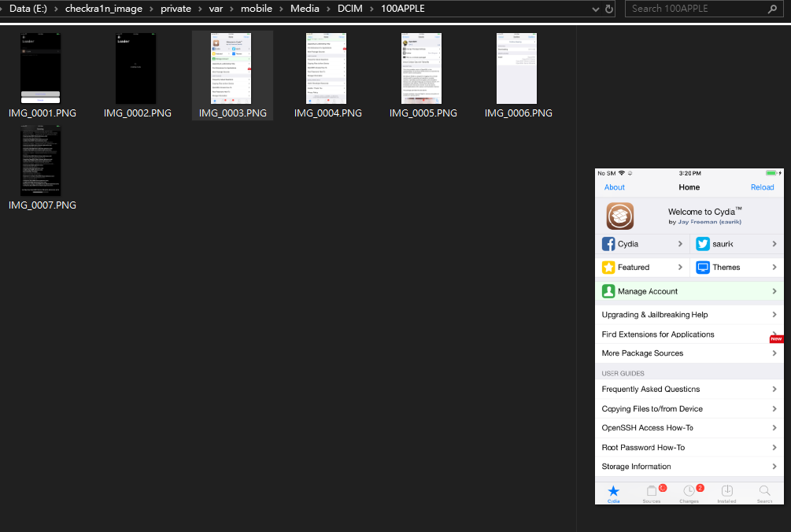Click the Themes monitor icon
This screenshot has width=791, height=532.
tap(703, 268)
